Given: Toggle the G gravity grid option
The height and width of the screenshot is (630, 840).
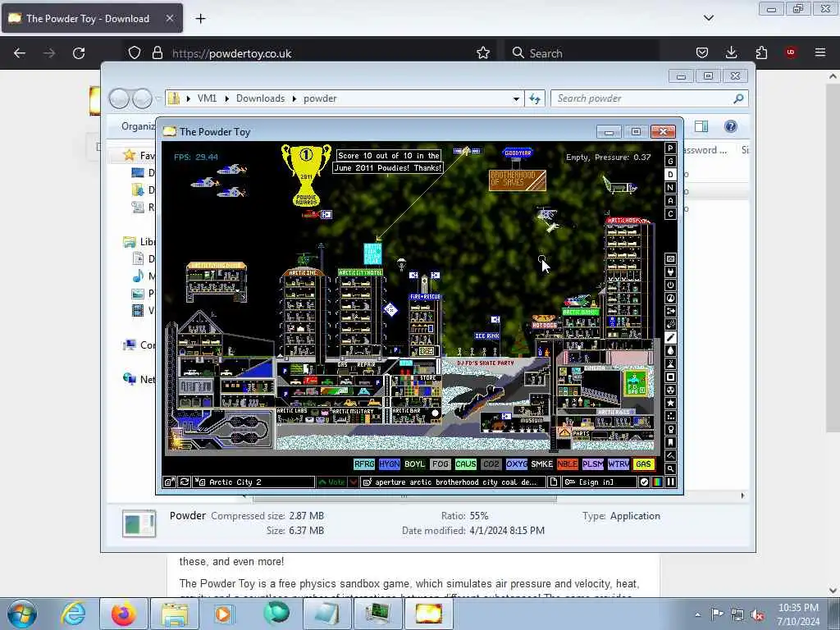Looking at the screenshot, I should click(x=670, y=162).
